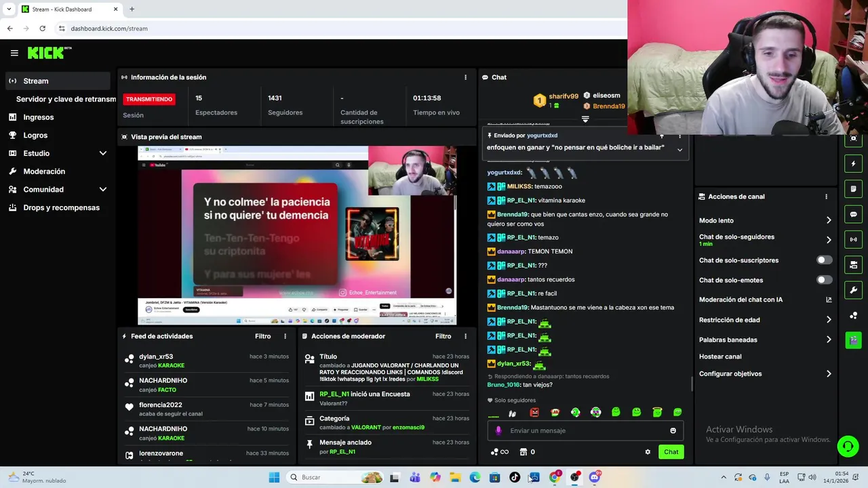The height and width of the screenshot is (488, 868).
Task: Toggle Chat de solo-emotes switch
Action: [824, 280]
